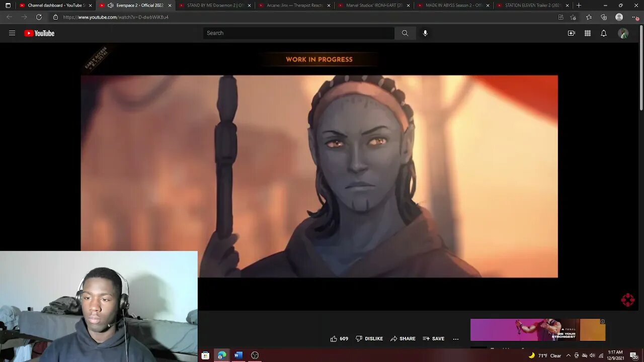Click the YouTube search field
The width and height of the screenshot is (644, 362).
point(299,33)
